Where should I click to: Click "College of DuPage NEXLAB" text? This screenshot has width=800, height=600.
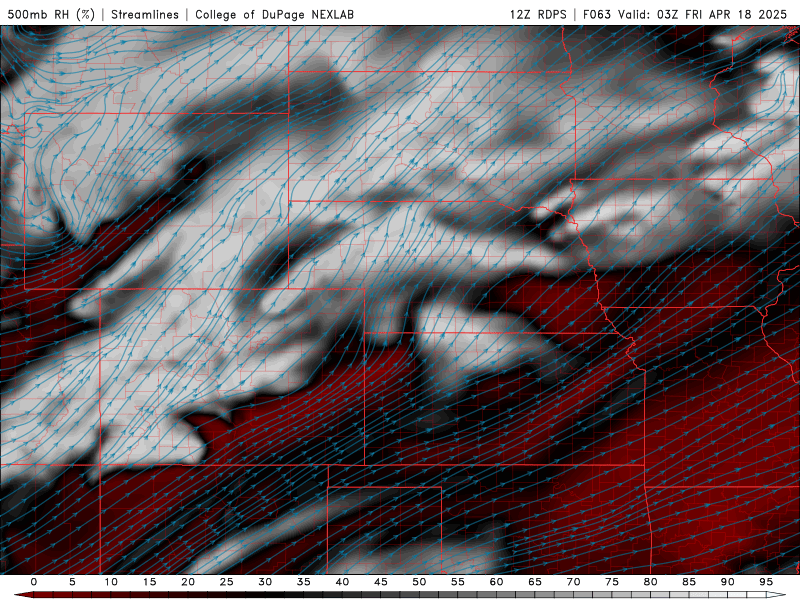click(x=274, y=15)
